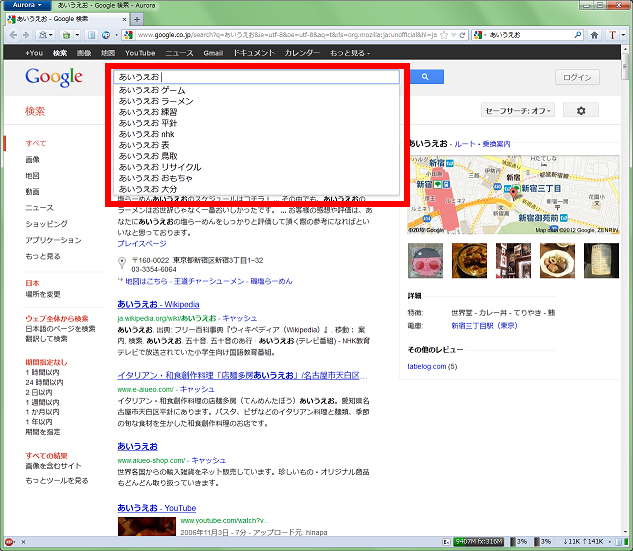The width and height of the screenshot is (633, 551).
Task: Open the Aurora application menu
Action: click(x=27, y=5)
